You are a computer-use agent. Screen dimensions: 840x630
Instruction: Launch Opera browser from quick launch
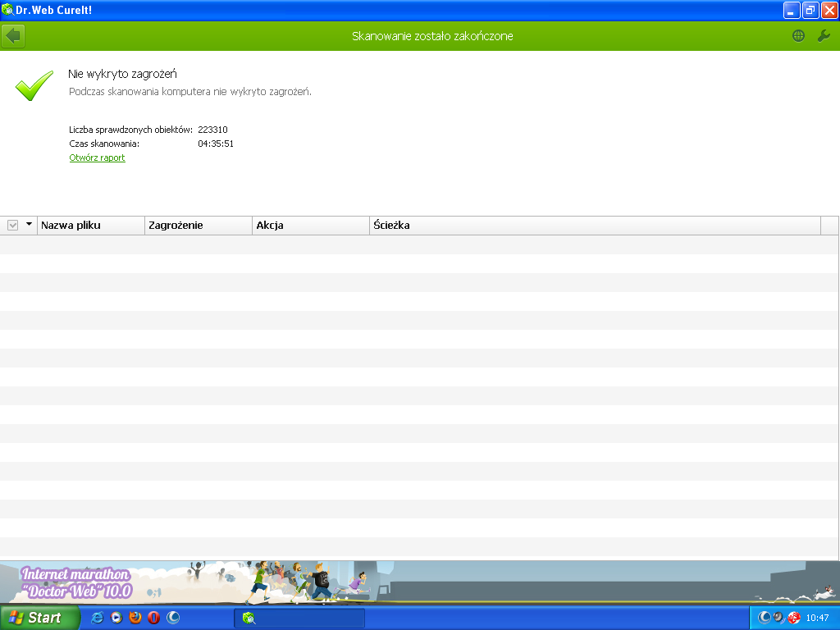tap(153, 618)
